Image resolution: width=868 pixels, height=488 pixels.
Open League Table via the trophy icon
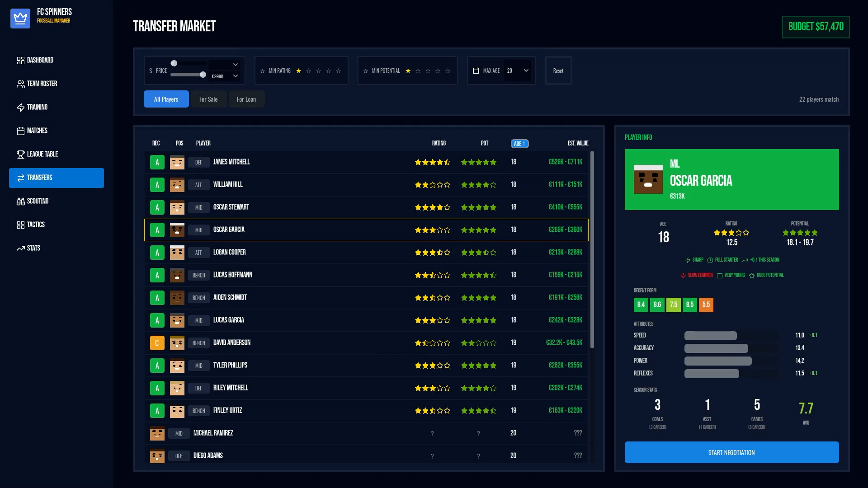pos(21,154)
